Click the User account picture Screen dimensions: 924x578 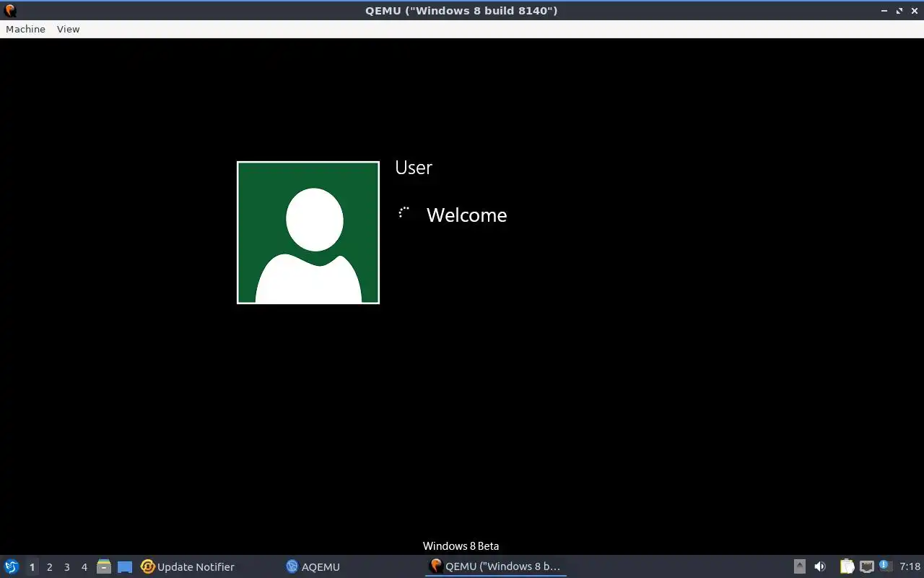pyautogui.click(x=308, y=233)
